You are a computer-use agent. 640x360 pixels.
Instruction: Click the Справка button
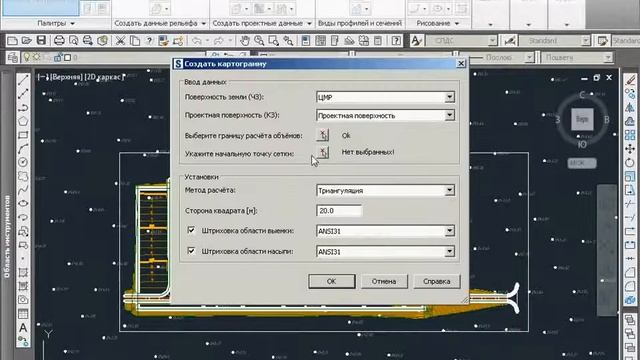pyautogui.click(x=437, y=281)
